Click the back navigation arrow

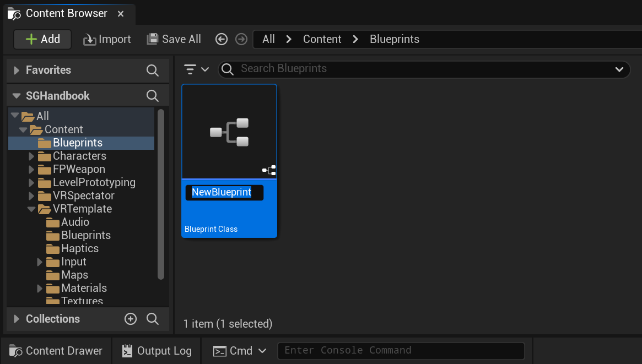tap(222, 39)
